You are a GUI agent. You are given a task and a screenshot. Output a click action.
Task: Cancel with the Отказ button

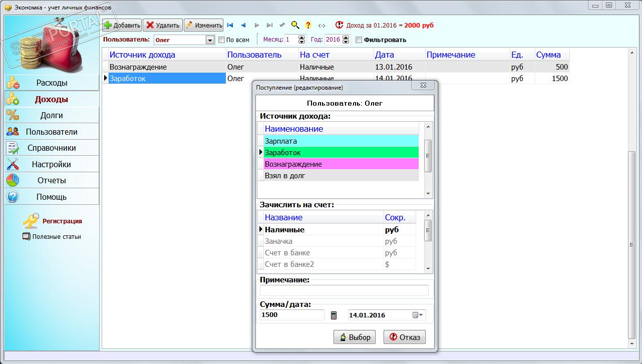click(405, 337)
